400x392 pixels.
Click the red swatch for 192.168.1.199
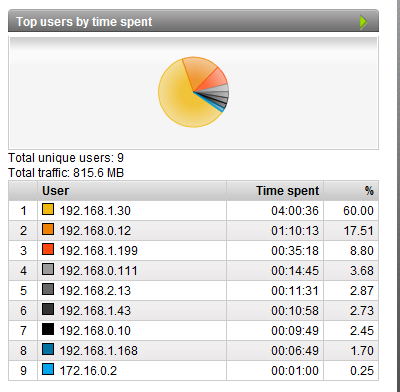point(48,249)
